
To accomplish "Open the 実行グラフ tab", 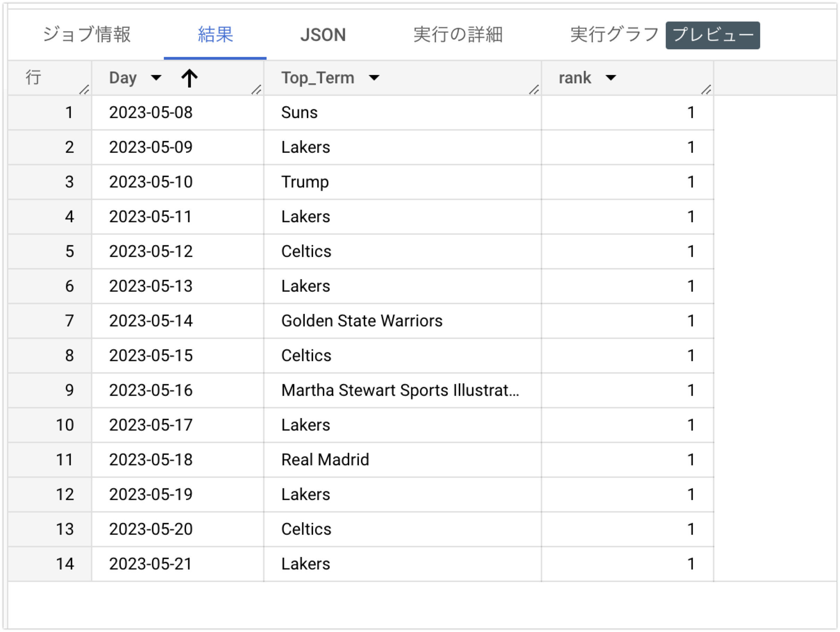I will (x=614, y=35).
